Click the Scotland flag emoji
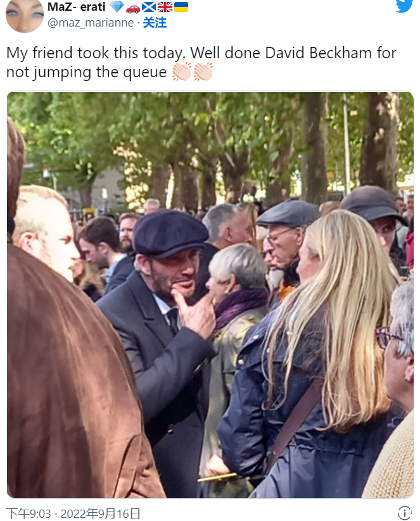Viewport: 420px width, 521px height. coord(149,7)
